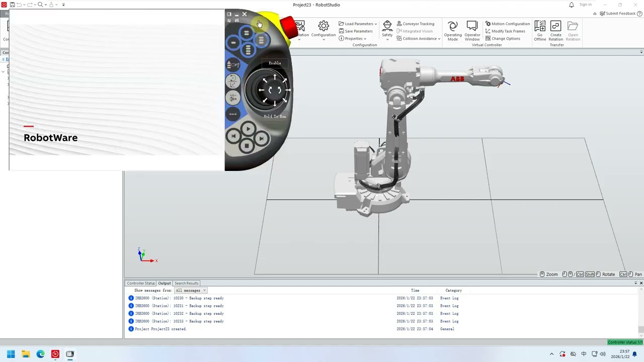Switch to the Controller Status tab

[141, 283]
